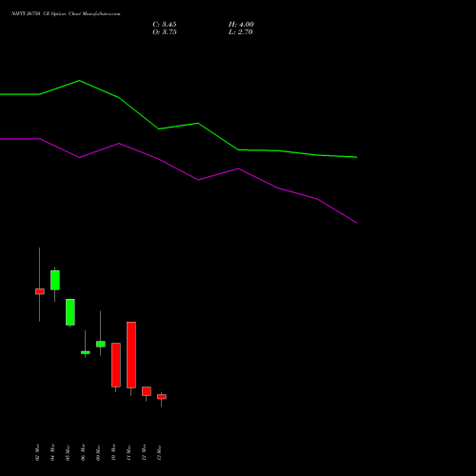Click the tall red candle above 10 Mar
The height and width of the screenshot is (476, 476).
click(x=116, y=365)
